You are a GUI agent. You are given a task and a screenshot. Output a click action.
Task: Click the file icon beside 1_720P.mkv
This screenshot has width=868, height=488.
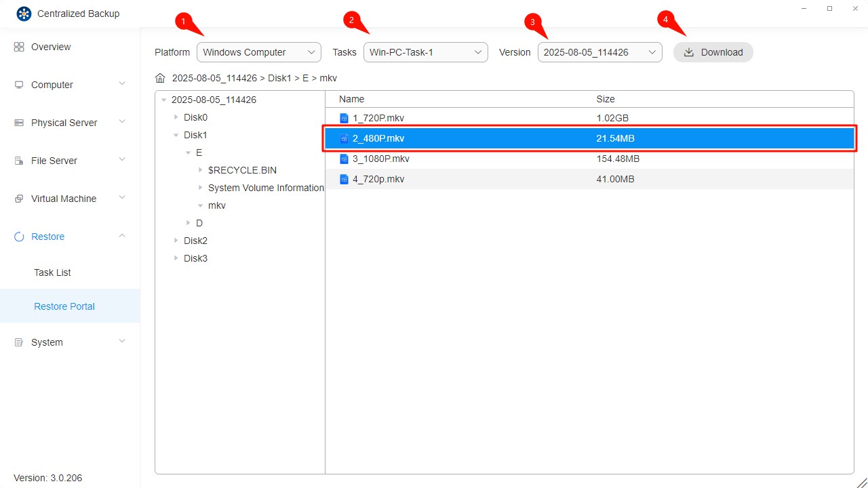[x=344, y=117]
